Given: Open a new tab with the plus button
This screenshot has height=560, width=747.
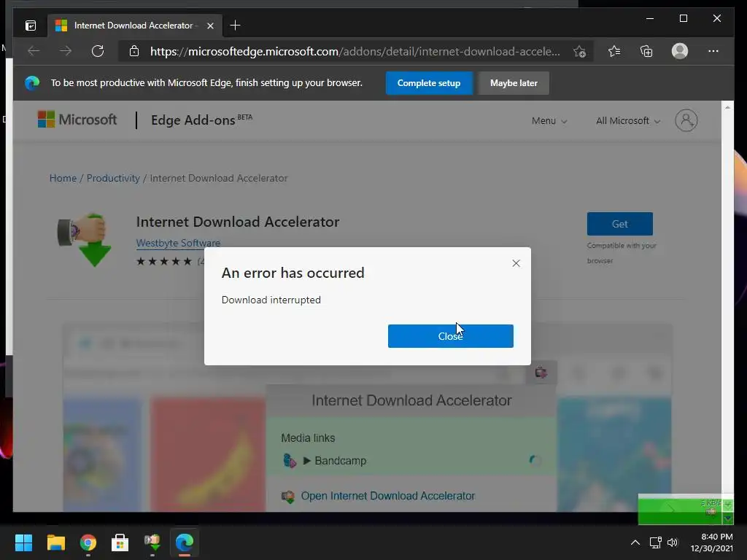Looking at the screenshot, I should click(235, 26).
